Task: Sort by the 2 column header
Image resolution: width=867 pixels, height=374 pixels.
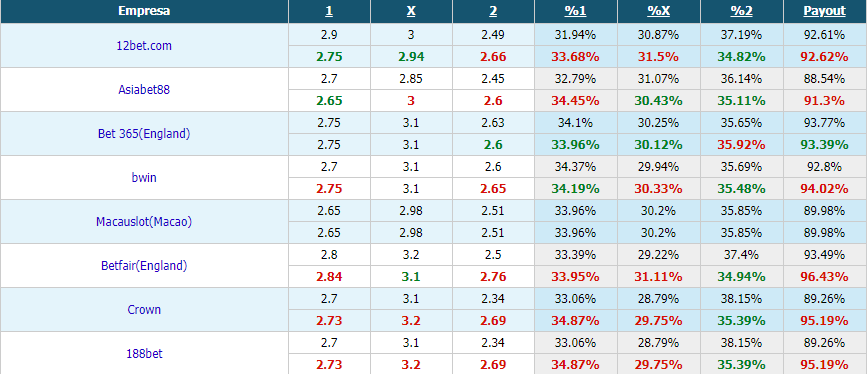Action: (493, 11)
